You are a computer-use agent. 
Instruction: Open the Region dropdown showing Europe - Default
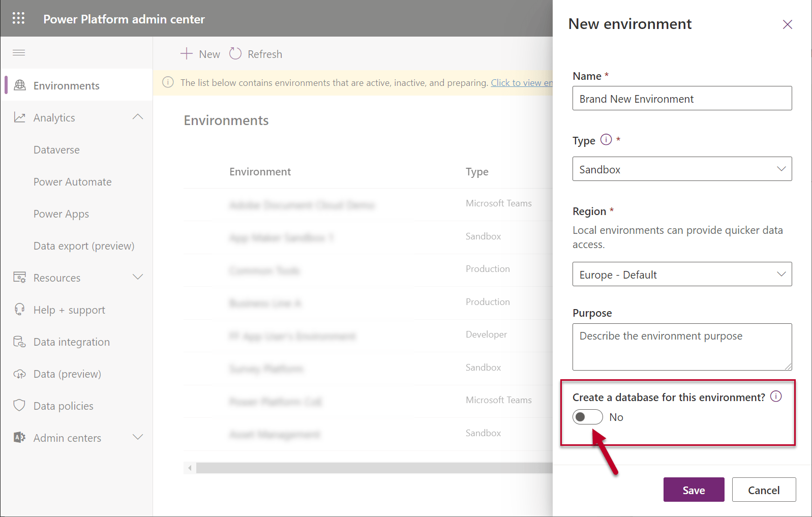pos(682,274)
